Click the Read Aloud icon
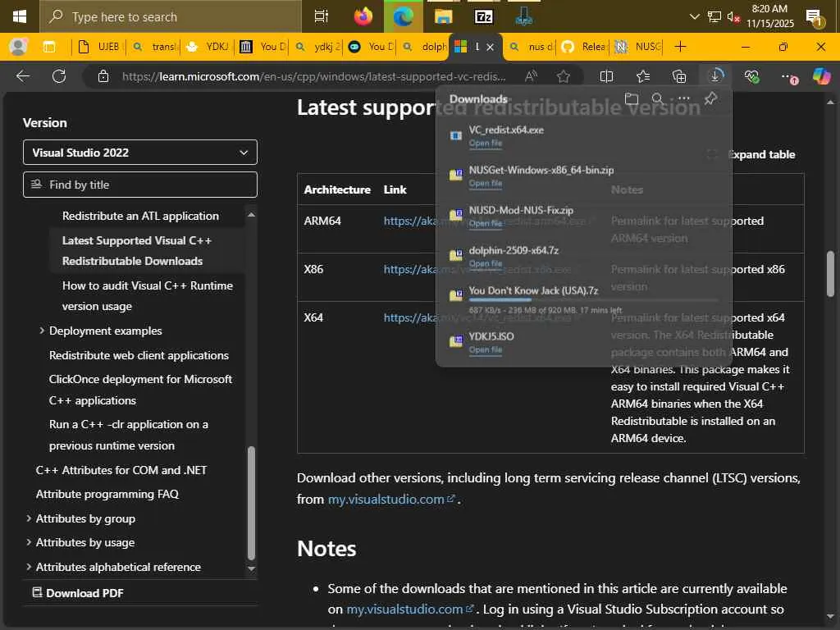The height and width of the screenshot is (630, 840). [531, 76]
